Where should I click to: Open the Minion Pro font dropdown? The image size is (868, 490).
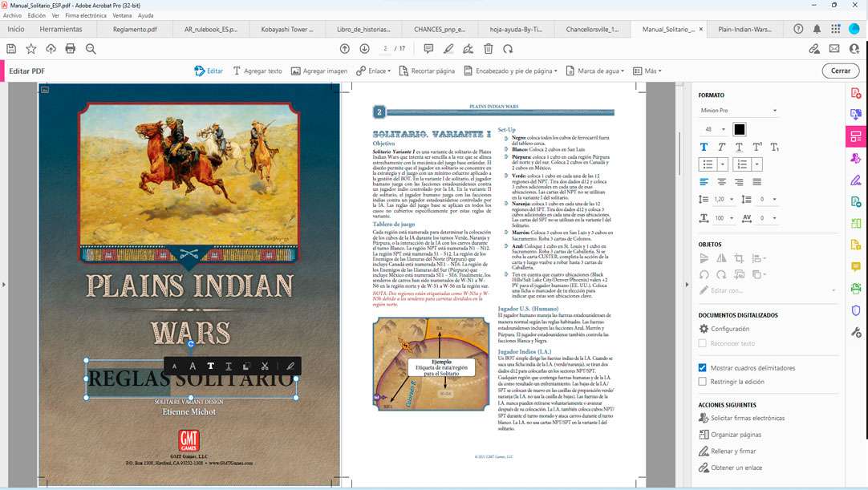click(x=739, y=110)
